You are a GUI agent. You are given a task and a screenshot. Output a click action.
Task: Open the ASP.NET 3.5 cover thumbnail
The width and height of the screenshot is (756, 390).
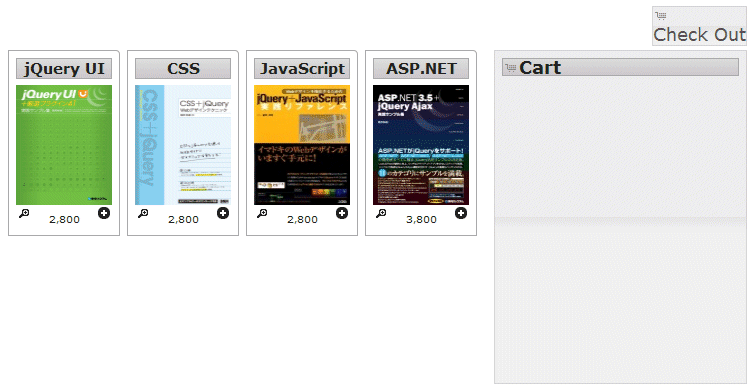[421, 145]
